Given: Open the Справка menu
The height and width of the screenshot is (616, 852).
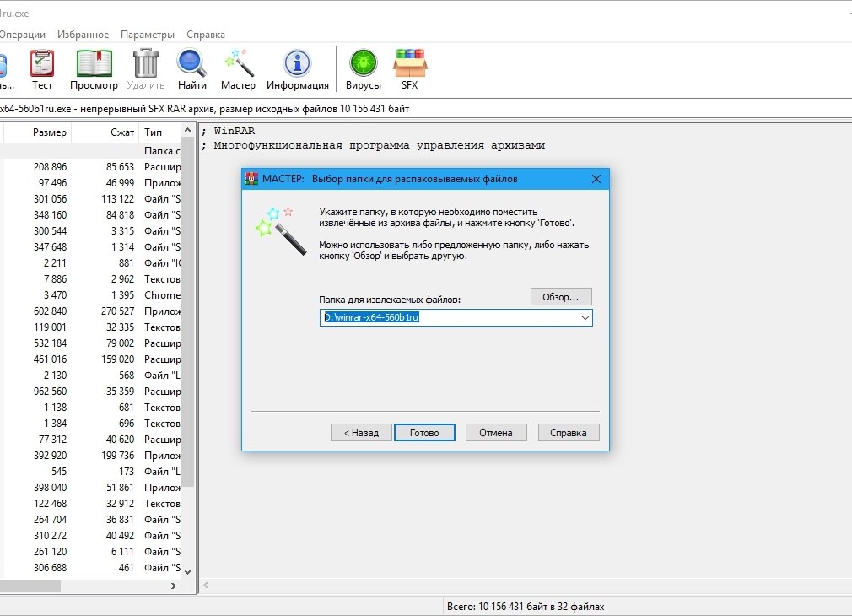Looking at the screenshot, I should (205, 35).
